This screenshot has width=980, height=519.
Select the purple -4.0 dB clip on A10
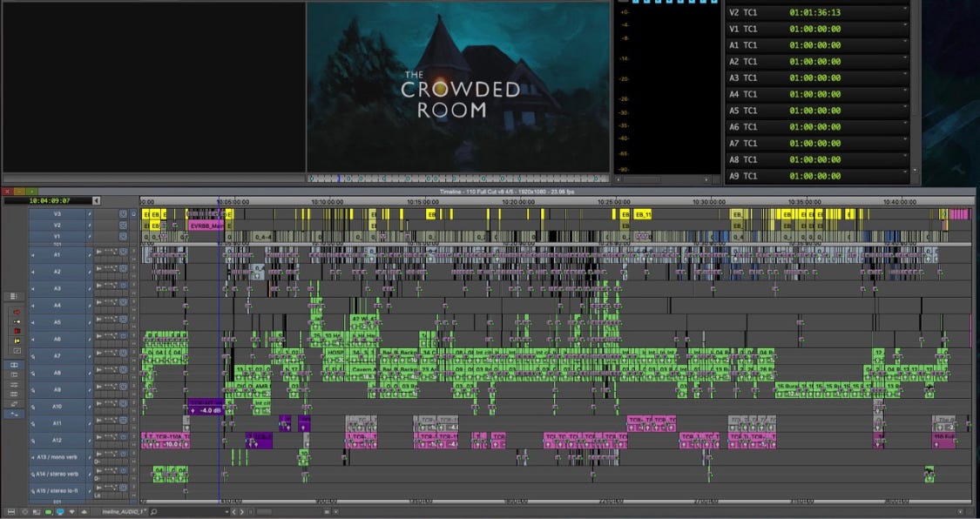coord(206,408)
